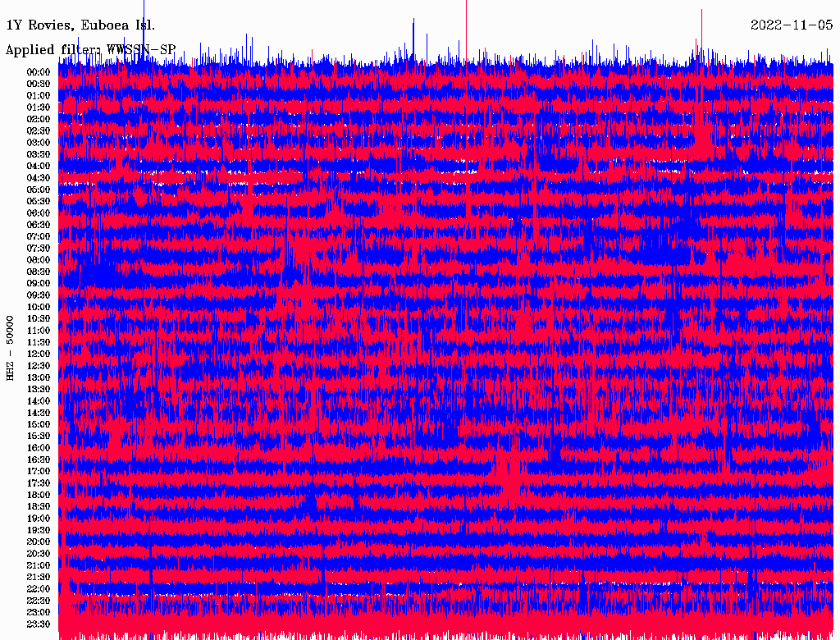Click the 12:00 time row label

[39, 354]
